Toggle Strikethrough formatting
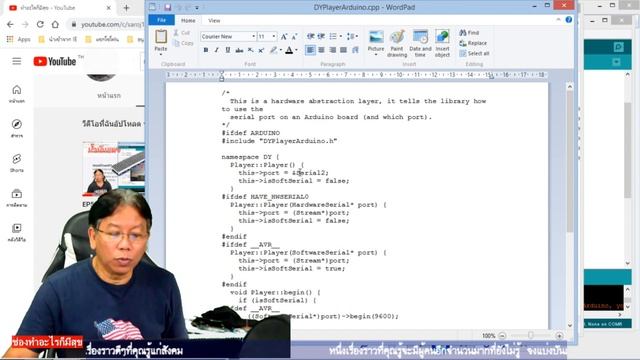Screen dimensions: 640x360 click(x=239, y=50)
